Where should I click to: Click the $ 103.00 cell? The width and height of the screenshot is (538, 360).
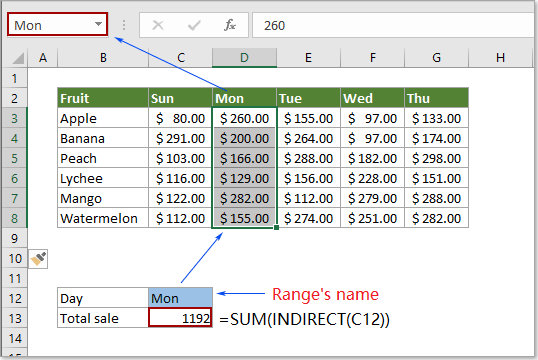[180, 158]
